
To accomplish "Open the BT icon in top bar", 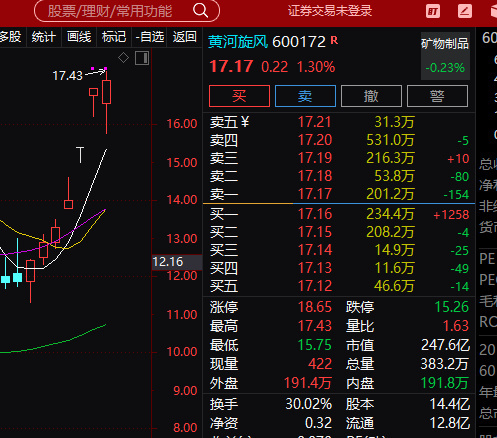I will pyautogui.click(x=433, y=12).
